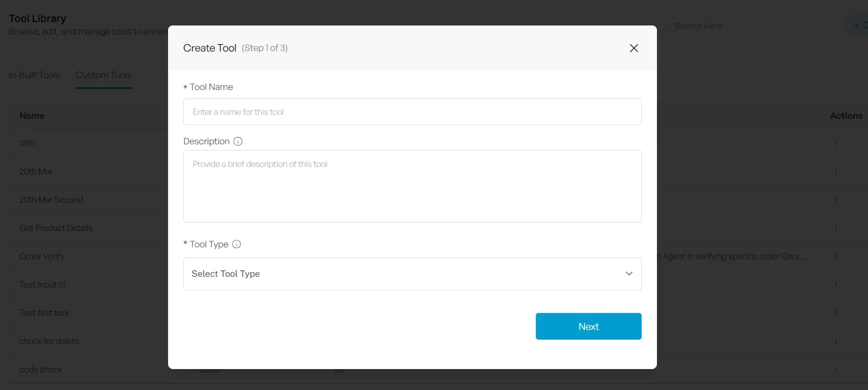The image size is (868, 390).
Task: Open actions menu for Get Product Details
Action: (x=835, y=228)
